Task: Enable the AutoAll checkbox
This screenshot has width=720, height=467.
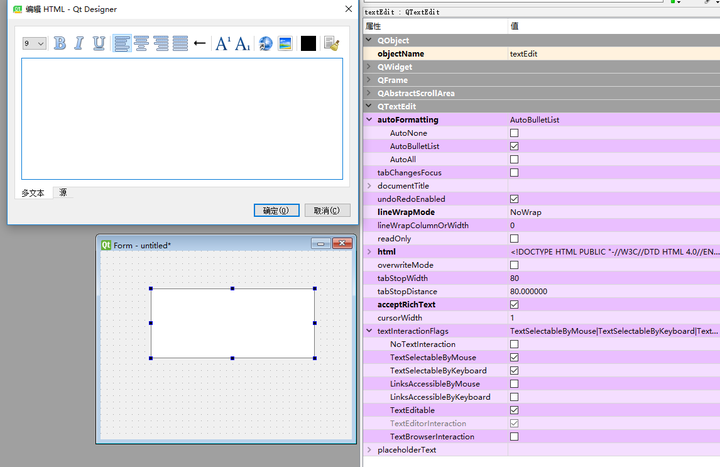Action: (514, 159)
